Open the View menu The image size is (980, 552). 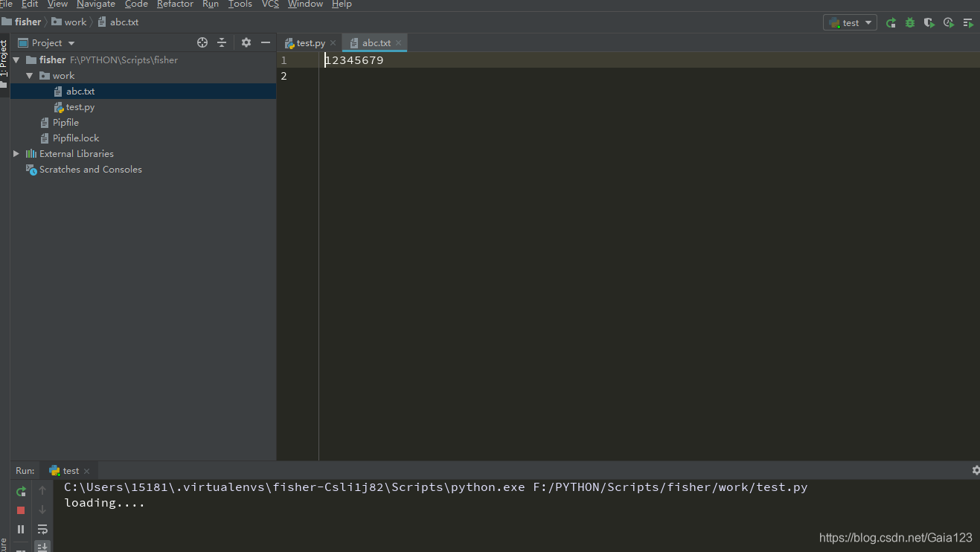57,4
